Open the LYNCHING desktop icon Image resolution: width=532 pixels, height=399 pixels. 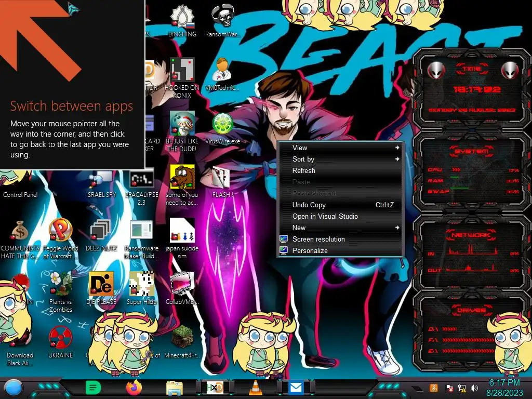tap(182, 20)
